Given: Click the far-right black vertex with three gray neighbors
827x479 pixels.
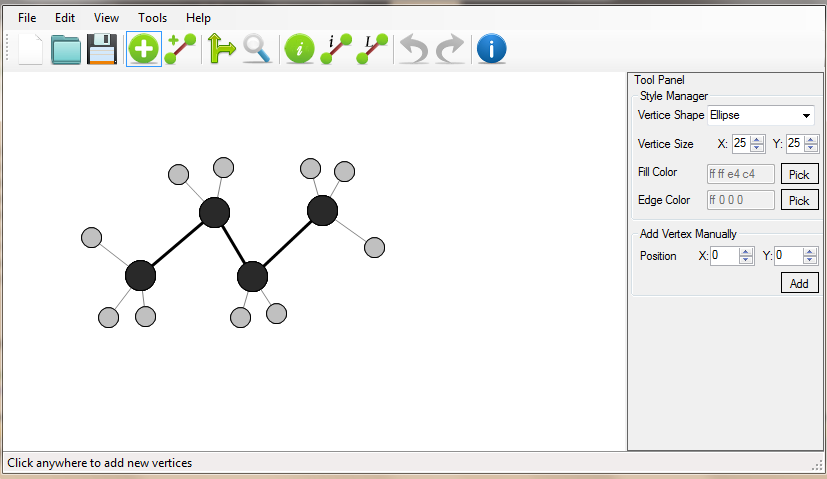Looking at the screenshot, I should [x=322, y=210].
